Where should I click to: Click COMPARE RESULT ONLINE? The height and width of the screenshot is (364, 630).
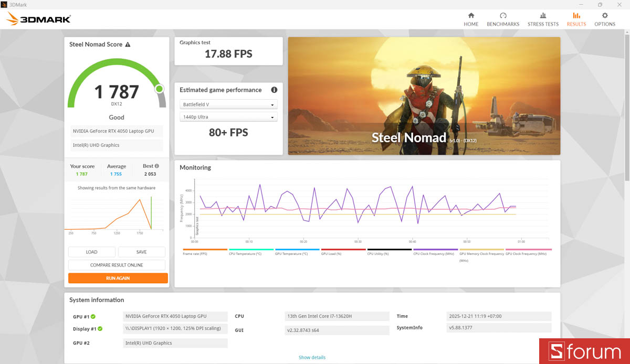pos(117,265)
